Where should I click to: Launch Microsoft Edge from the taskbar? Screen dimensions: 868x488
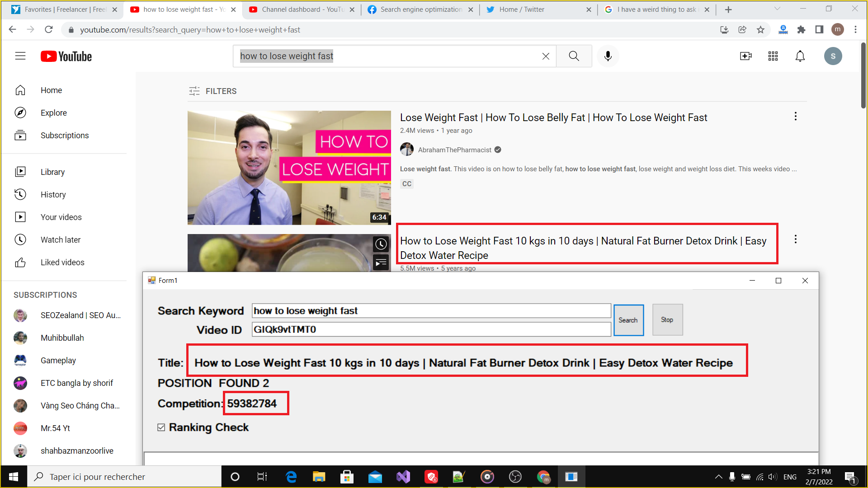(x=291, y=477)
